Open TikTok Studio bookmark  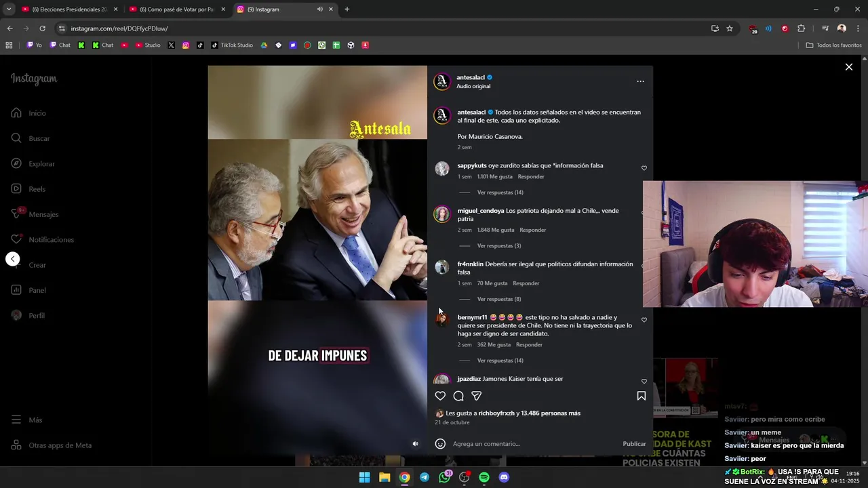[x=232, y=45]
